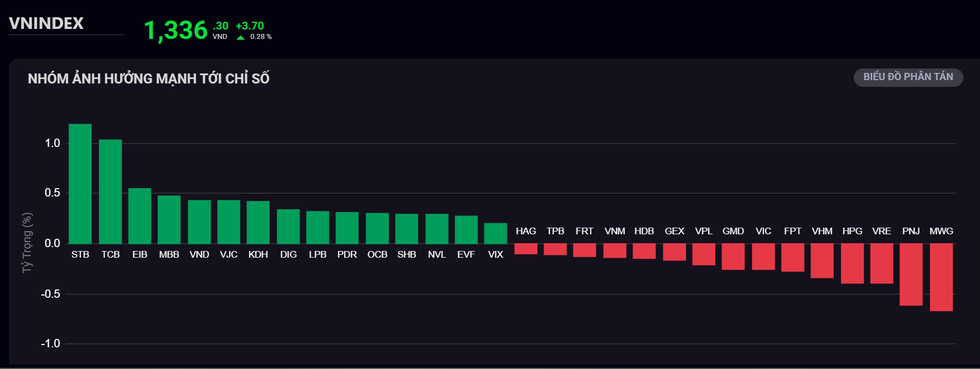The height and width of the screenshot is (369, 980).
Task: Click the FPT ticker label
Action: [x=793, y=231]
